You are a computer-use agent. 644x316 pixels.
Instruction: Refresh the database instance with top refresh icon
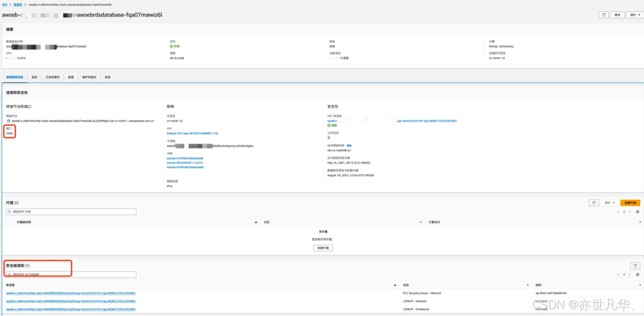click(604, 15)
